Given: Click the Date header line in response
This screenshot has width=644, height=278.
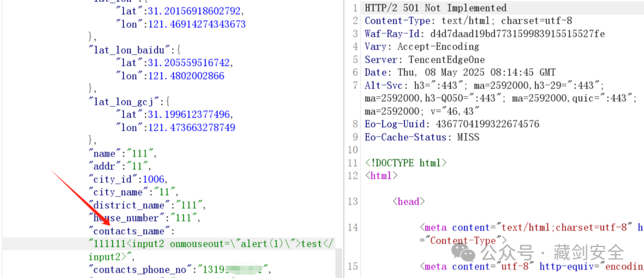Looking at the screenshot, I should (x=460, y=73).
